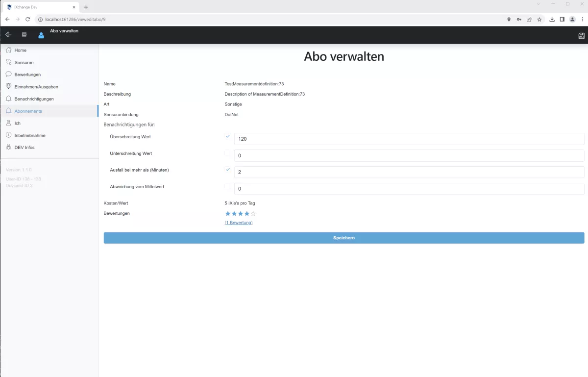Enable Abweichung vom Mittelwert checkbox
Screen dimensions: 588x377
tap(228, 186)
